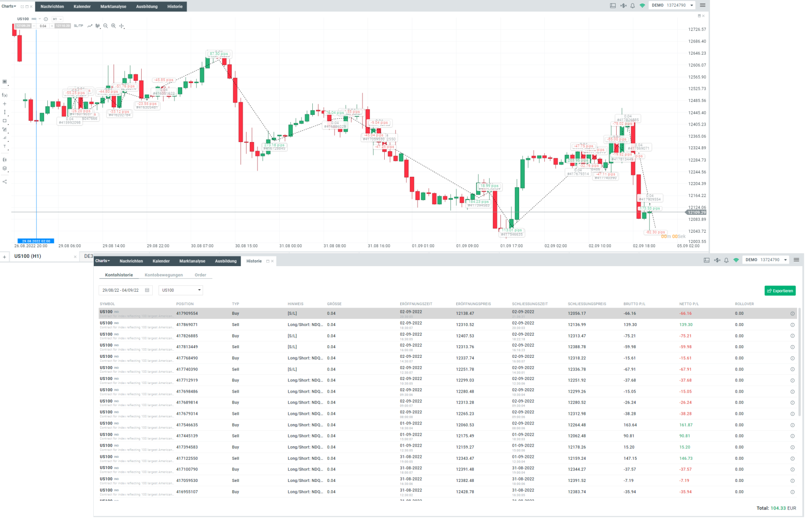Viewport: 812px width, 523px height.
Task: Click the layout panel icon in upper window header
Action: point(613,6)
